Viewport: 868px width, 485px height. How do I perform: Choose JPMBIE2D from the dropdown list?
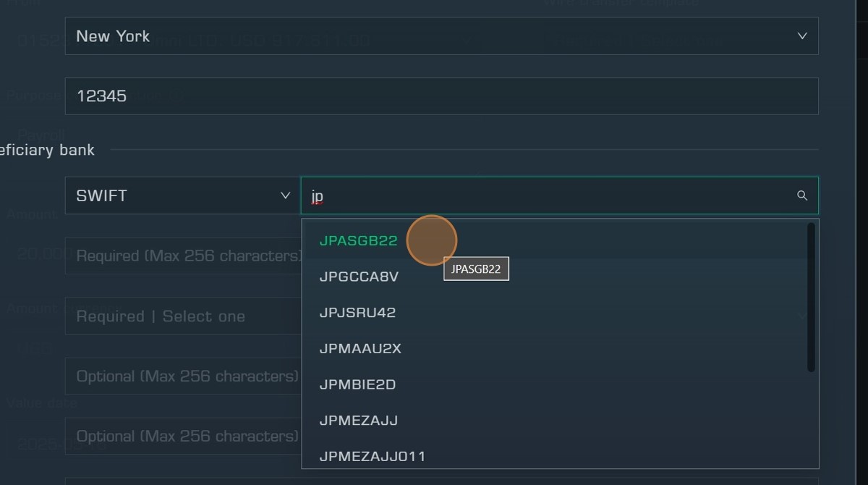(x=357, y=384)
